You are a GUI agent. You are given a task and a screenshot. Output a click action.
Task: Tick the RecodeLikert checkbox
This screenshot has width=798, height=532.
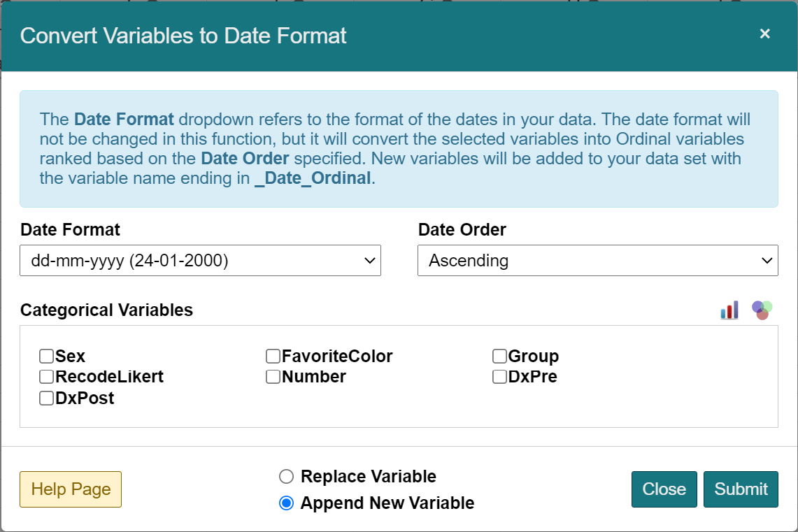click(x=47, y=377)
